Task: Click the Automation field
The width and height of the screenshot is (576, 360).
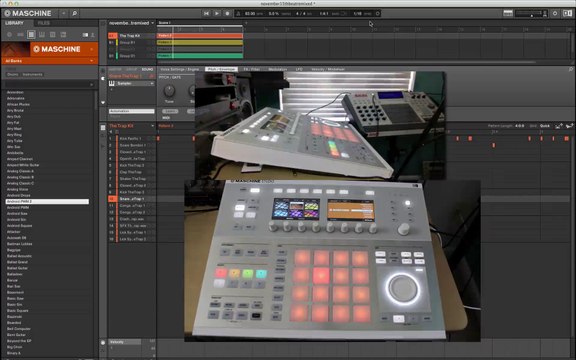Action: 132,111
